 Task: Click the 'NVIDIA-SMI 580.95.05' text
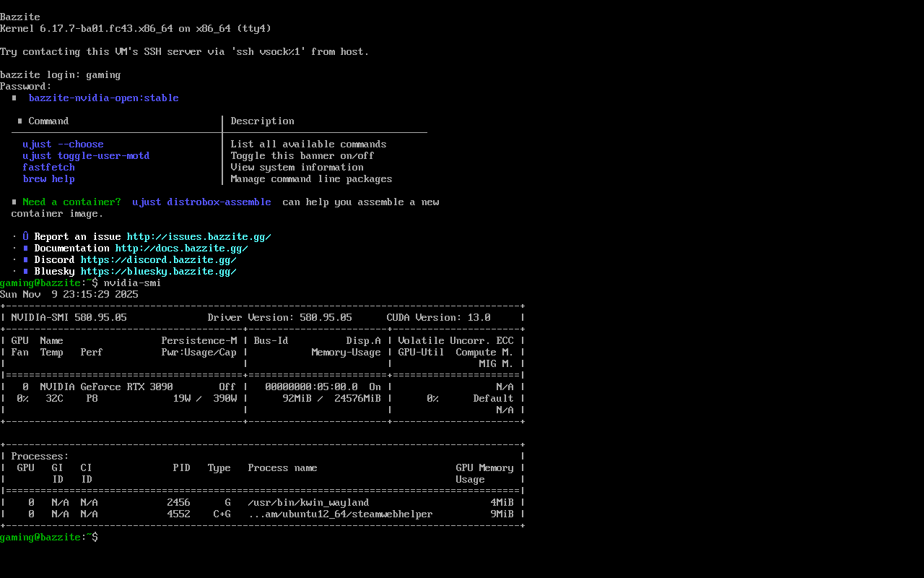[x=69, y=317]
